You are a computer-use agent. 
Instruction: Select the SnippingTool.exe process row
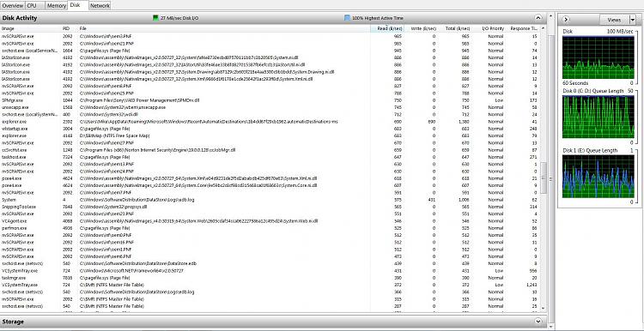270,207
